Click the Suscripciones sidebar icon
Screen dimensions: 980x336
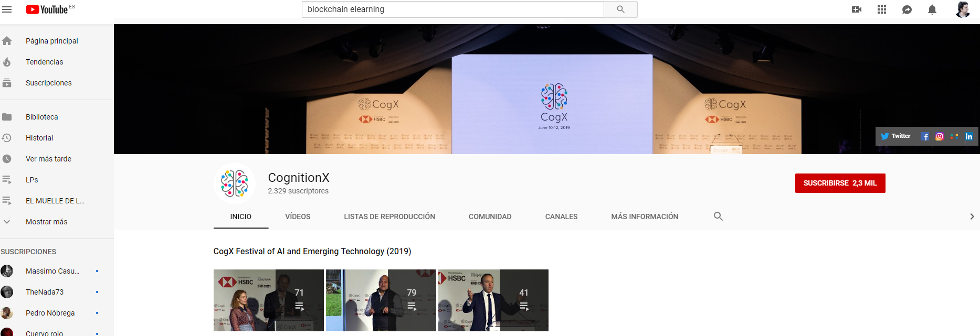coord(7,83)
